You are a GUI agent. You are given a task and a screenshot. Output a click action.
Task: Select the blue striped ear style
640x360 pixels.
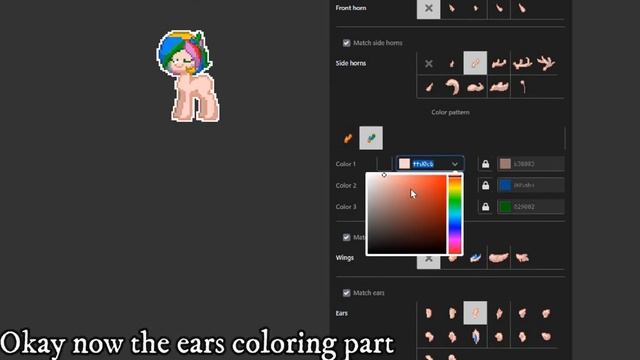(476, 337)
